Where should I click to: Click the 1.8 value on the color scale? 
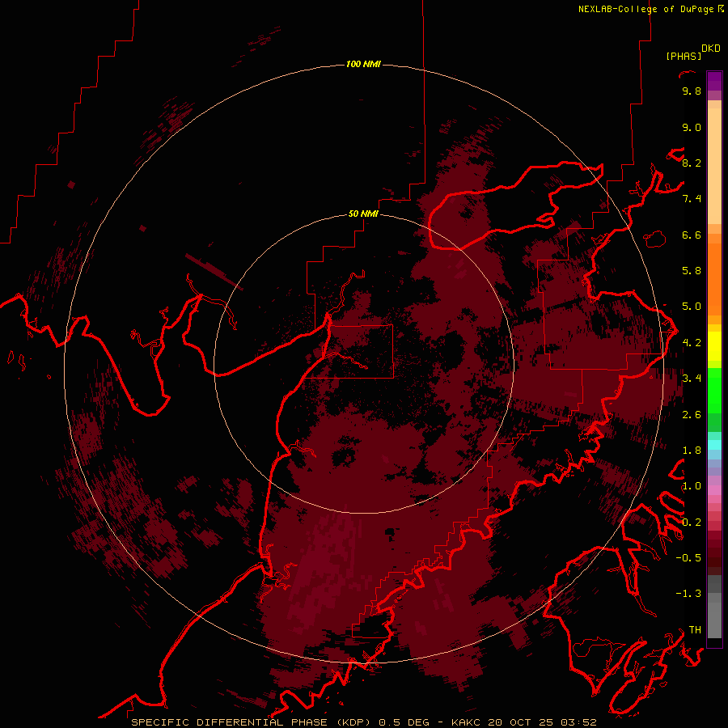pyautogui.click(x=692, y=451)
